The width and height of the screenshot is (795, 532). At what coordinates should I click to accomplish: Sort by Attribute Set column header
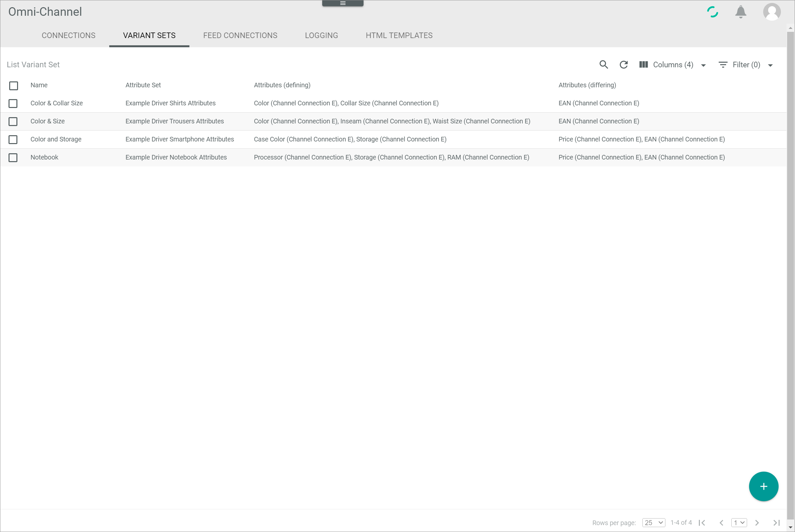click(143, 85)
